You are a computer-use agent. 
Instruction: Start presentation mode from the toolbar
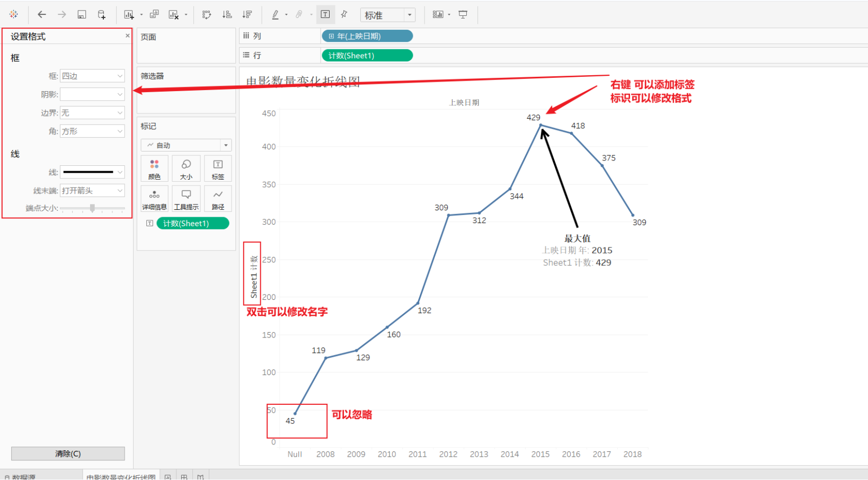[x=463, y=14]
